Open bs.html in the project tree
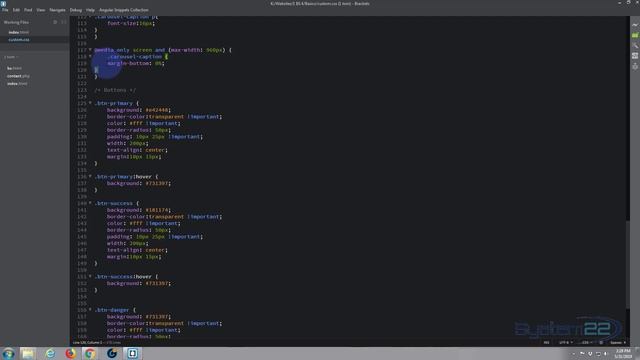 pos(14,68)
